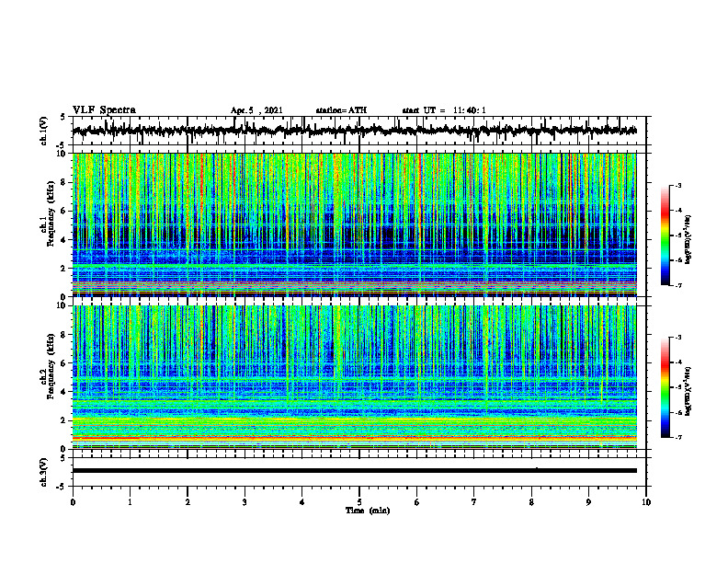Click time axis tick label "5" under the plot
Screen dimensions: 728x563
359,502
